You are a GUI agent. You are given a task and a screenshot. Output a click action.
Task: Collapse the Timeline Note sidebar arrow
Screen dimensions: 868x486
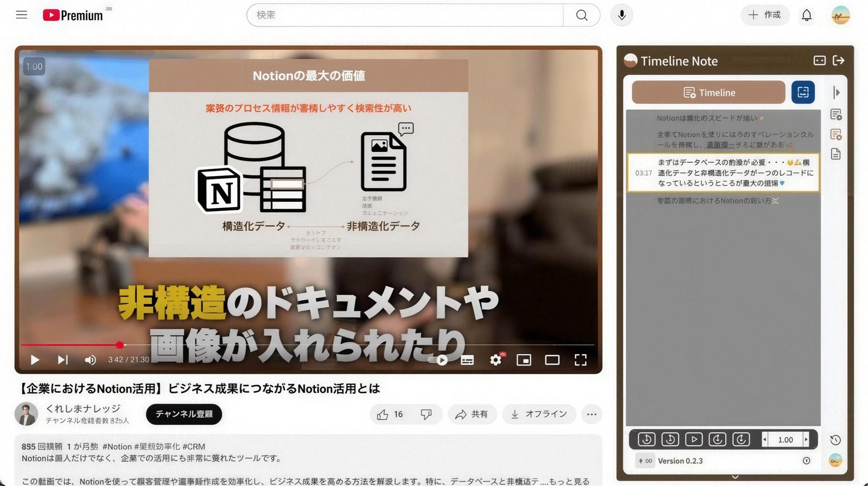click(x=836, y=93)
